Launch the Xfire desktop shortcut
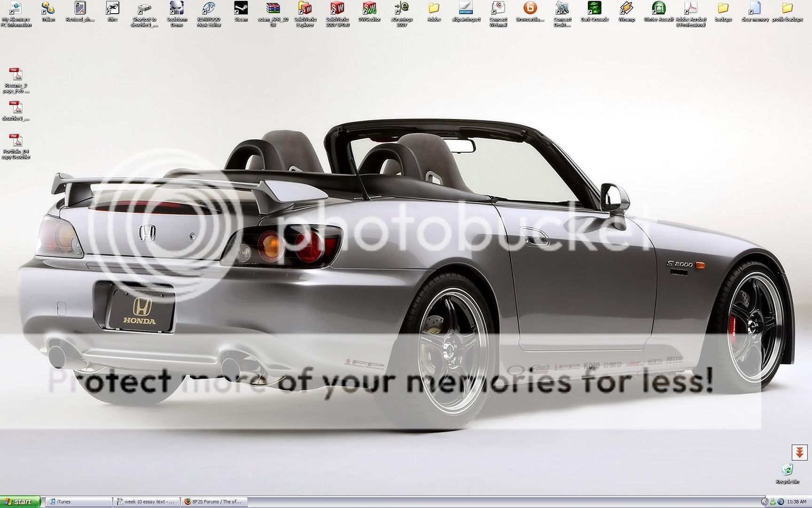The height and width of the screenshot is (508, 812). 112,12
